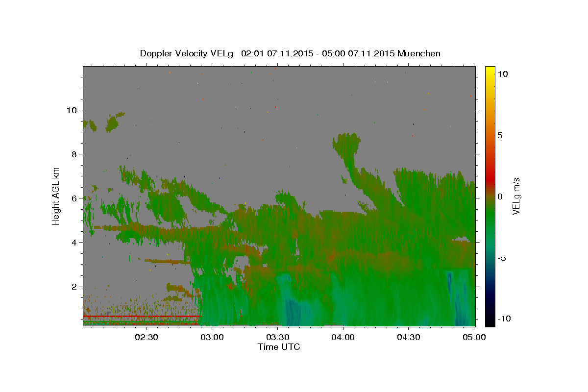Click the height tick label 6
Viewport: 588px width, 392px height.
[73, 198]
